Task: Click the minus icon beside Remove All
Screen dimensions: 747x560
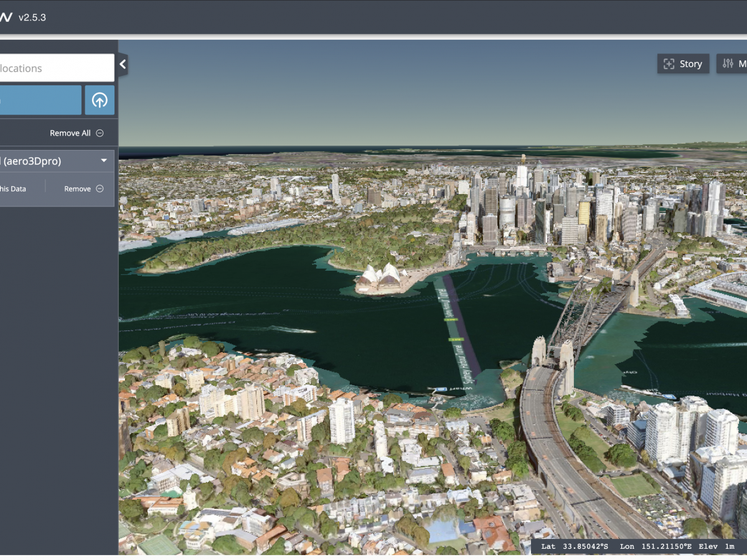Action: (x=98, y=133)
